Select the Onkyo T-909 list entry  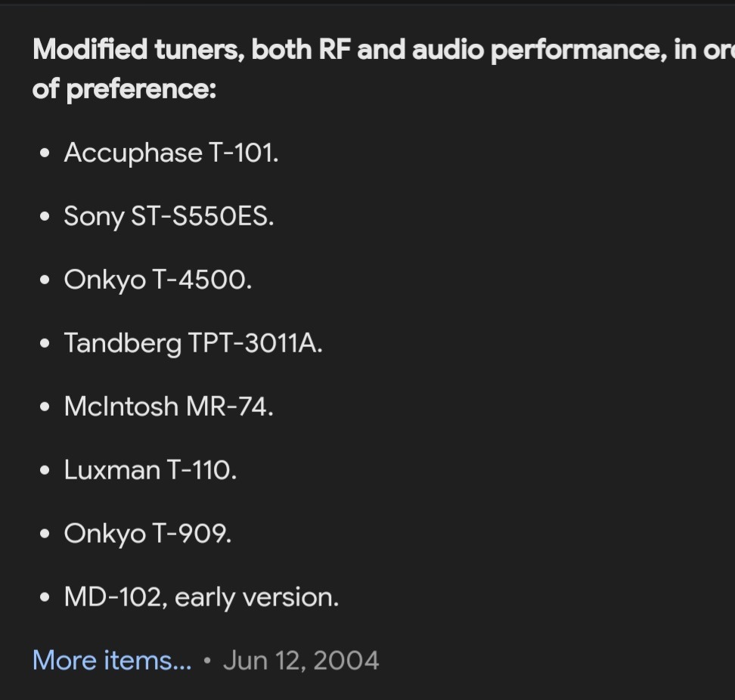(147, 533)
